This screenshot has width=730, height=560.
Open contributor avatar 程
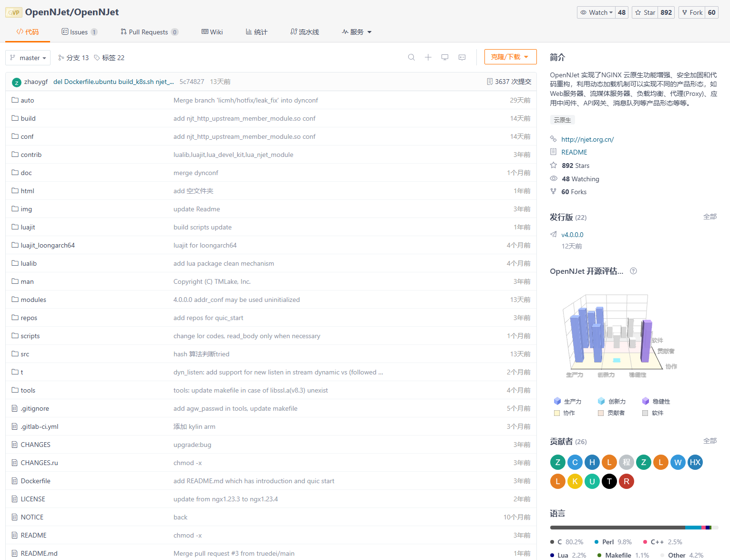pos(627,462)
